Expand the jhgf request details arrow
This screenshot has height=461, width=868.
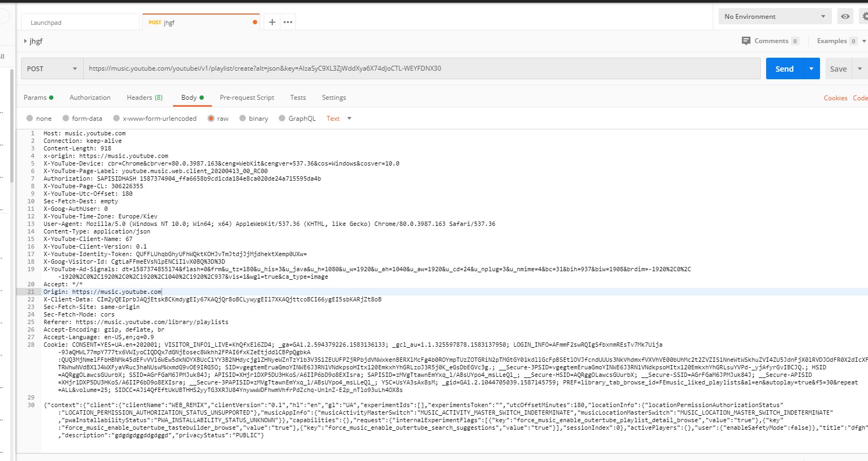(25, 41)
